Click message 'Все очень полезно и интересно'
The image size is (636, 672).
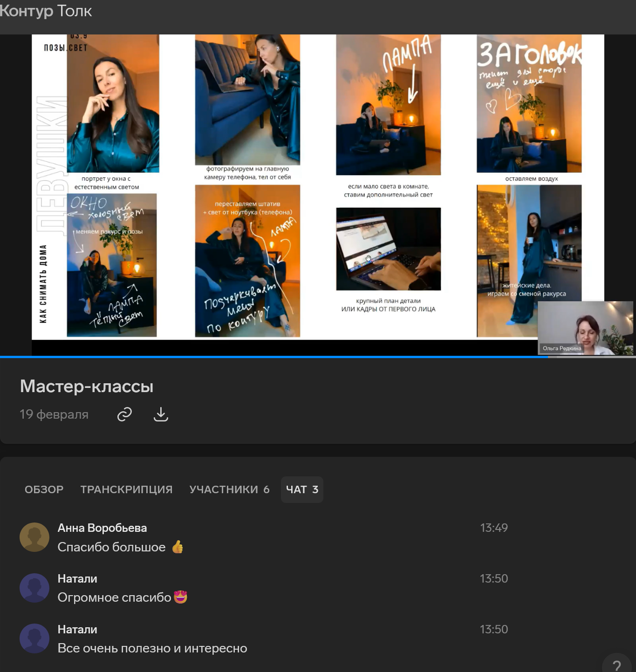152,648
